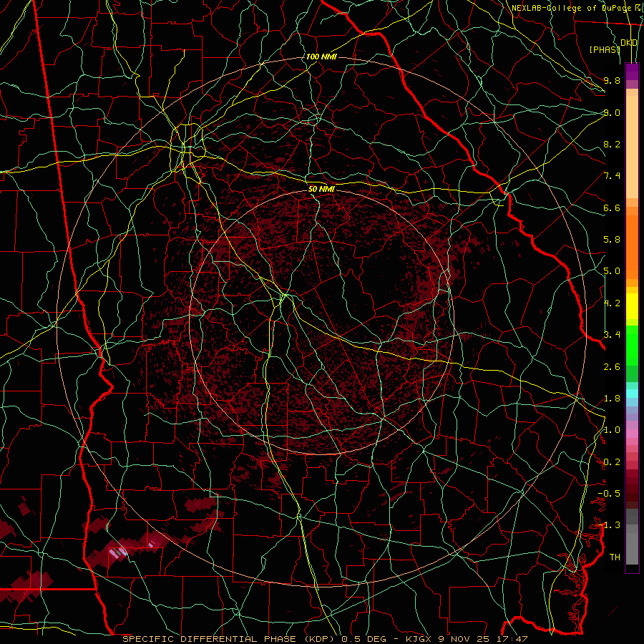Click the 9 NOV 25 17:47 timestamp

(x=484, y=639)
